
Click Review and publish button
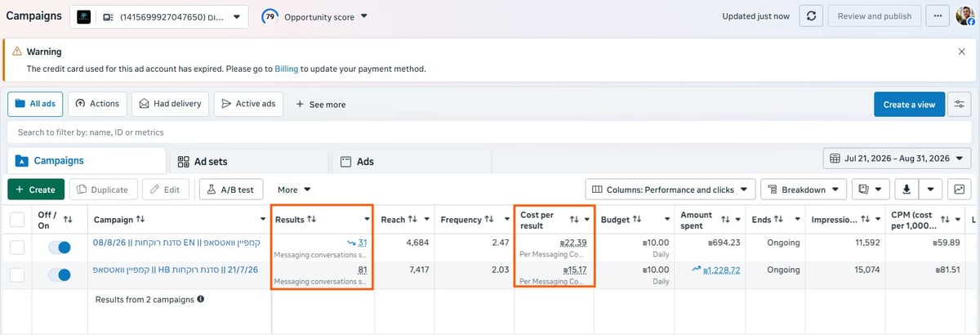[x=874, y=16]
